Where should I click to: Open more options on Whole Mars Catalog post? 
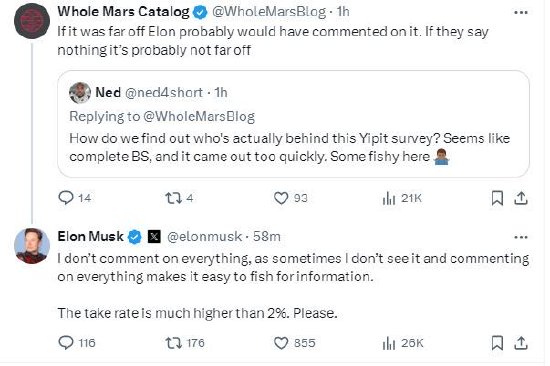(521, 13)
